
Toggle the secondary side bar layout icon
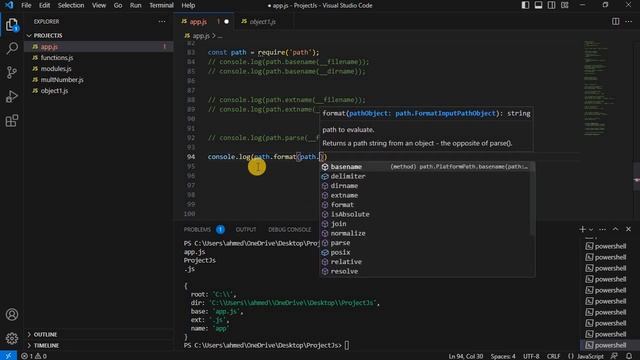point(551,5)
